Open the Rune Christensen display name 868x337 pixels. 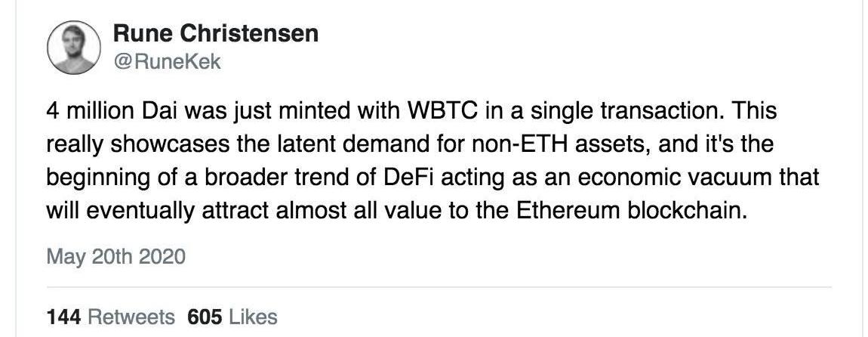point(215,34)
